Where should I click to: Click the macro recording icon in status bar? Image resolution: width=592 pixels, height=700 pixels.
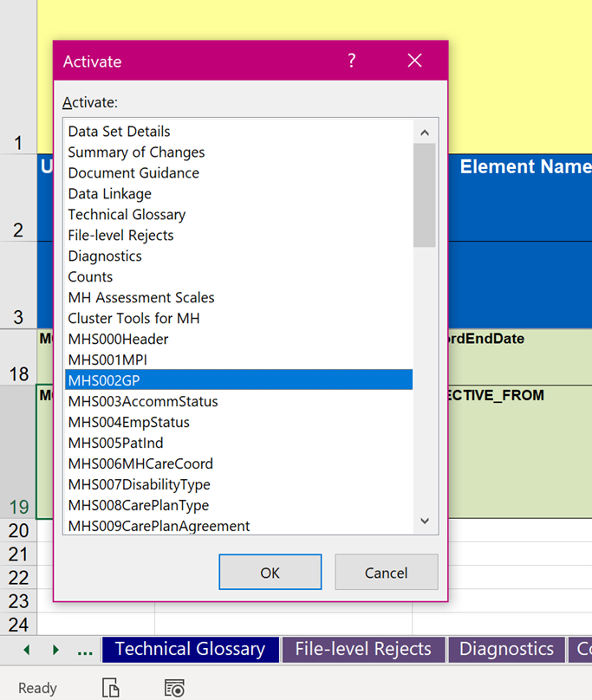[x=174, y=688]
